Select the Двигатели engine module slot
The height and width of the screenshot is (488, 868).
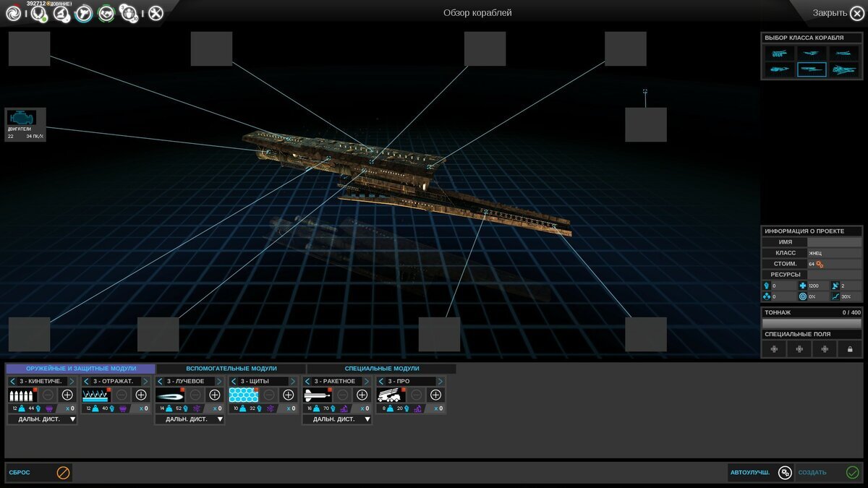(x=25, y=124)
